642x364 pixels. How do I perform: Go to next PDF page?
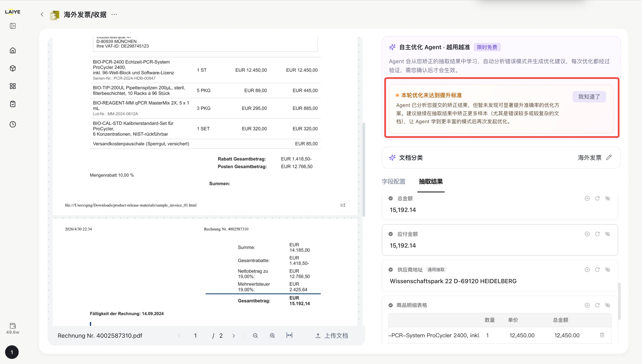pyautogui.click(x=234, y=336)
